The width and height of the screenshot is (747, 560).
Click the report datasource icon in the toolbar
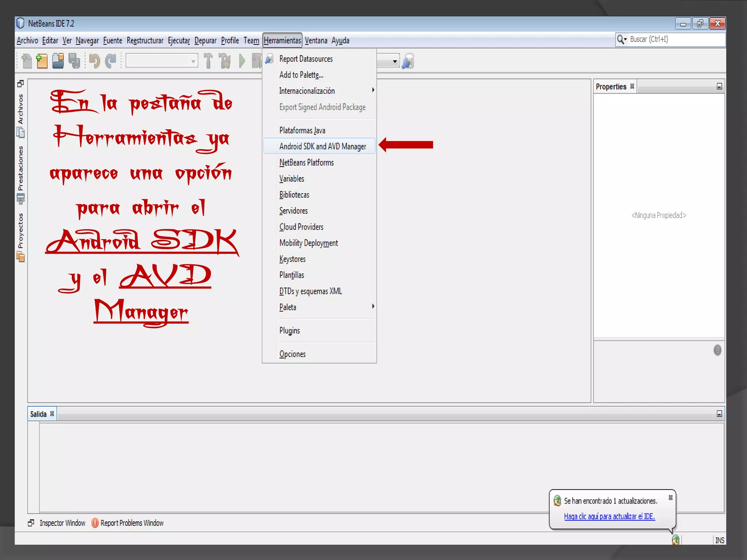(408, 61)
